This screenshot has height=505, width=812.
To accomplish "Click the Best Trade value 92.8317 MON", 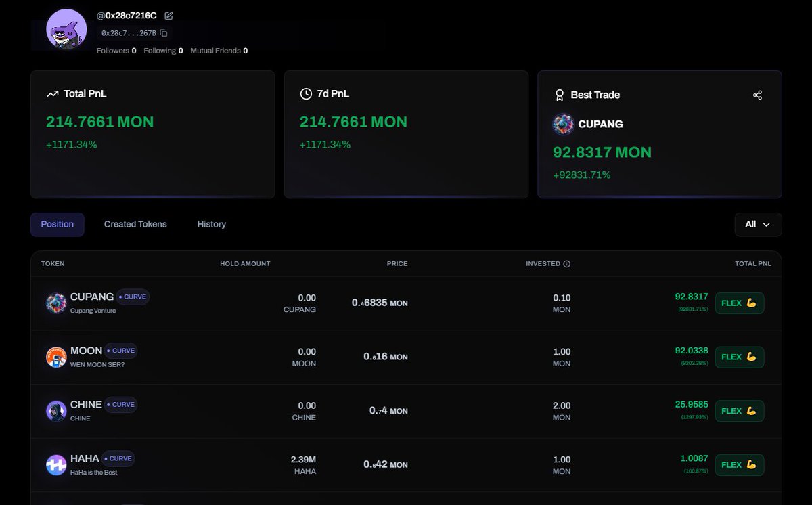I will click(602, 152).
